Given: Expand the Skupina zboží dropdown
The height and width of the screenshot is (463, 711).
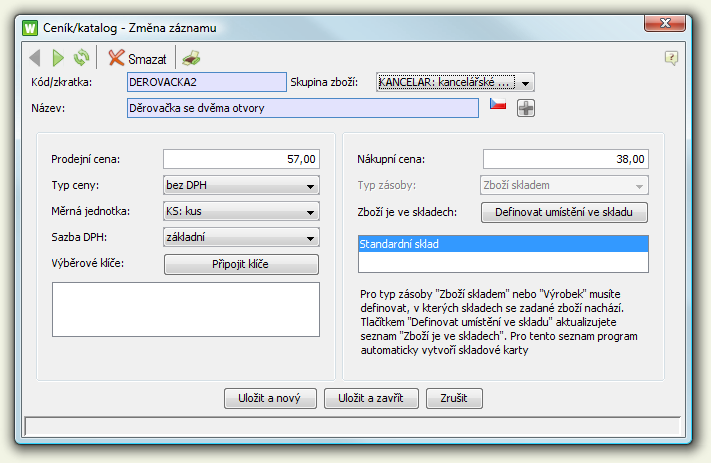Looking at the screenshot, I should tap(527, 82).
